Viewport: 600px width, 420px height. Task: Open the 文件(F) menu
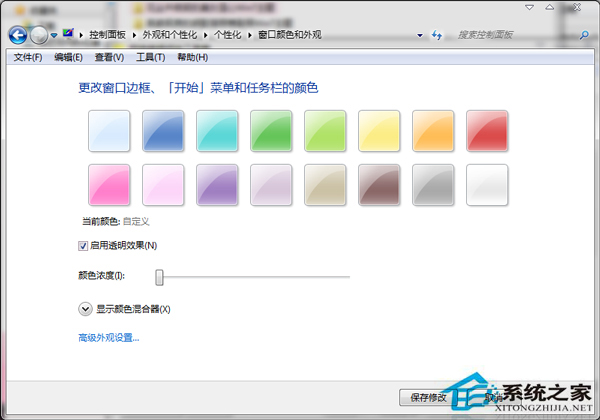pyautogui.click(x=28, y=57)
